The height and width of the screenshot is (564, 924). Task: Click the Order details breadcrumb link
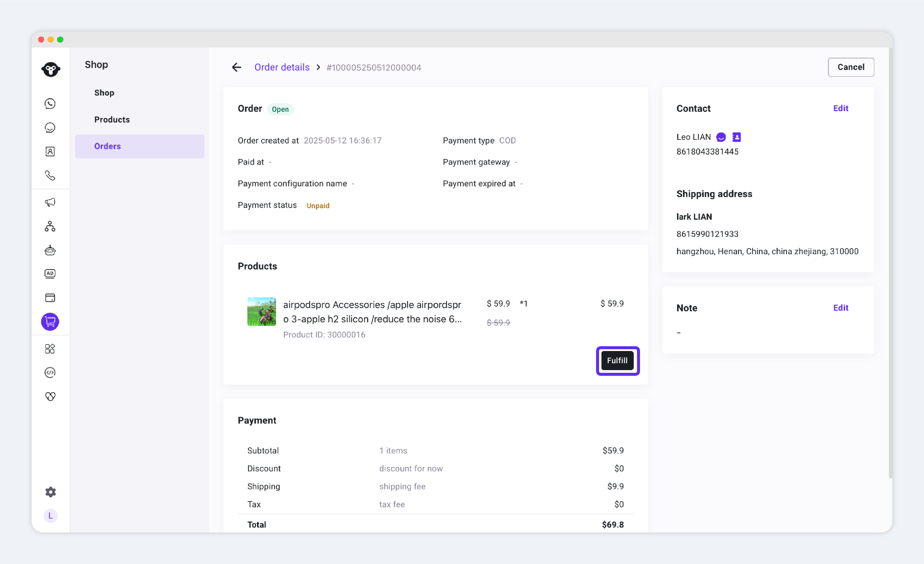point(282,68)
